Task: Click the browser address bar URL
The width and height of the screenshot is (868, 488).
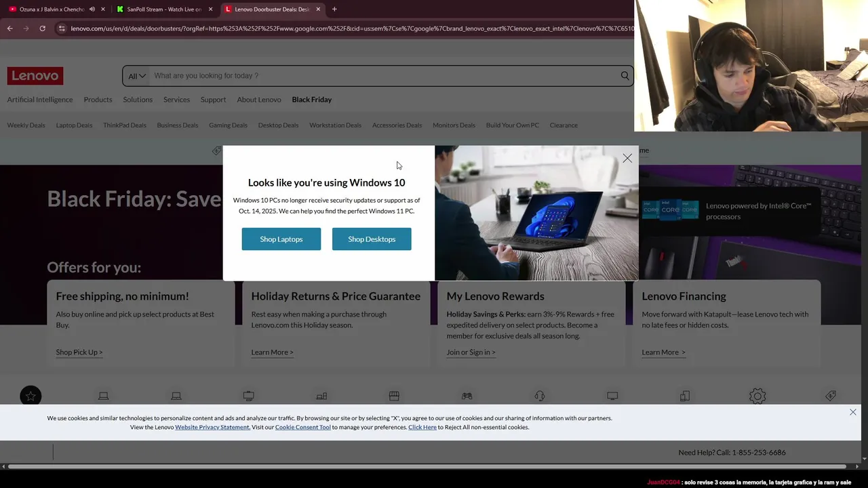Action: (x=352, y=28)
